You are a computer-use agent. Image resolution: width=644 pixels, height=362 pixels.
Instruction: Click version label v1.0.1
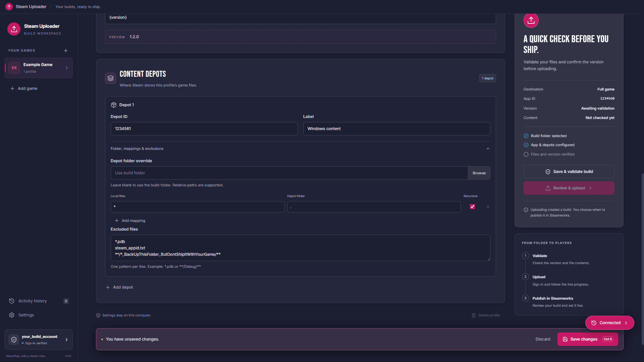coord(68,356)
